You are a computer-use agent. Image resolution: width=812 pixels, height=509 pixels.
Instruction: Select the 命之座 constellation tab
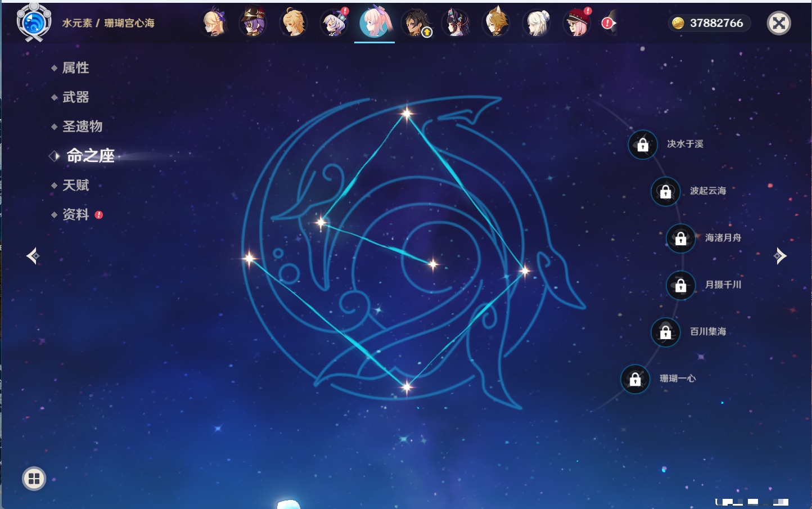click(90, 156)
